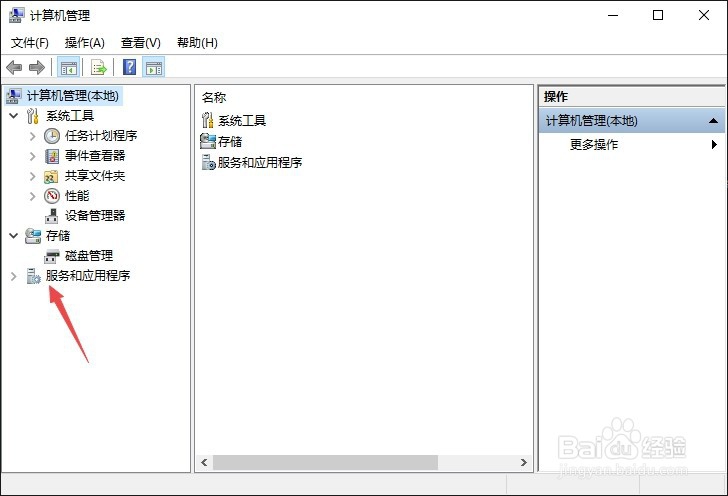This screenshot has height=496, width=728.
Task: Select 计算机管理(本地) in the tree
Action: [x=73, y=96]
